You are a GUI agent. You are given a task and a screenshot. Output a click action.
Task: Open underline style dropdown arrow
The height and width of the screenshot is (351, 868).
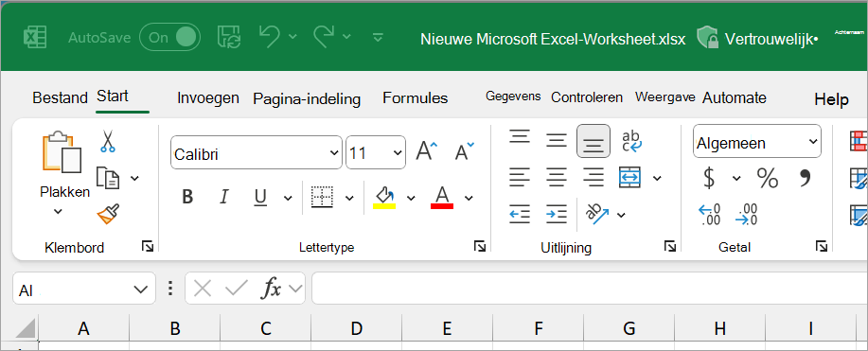point(288,198)
